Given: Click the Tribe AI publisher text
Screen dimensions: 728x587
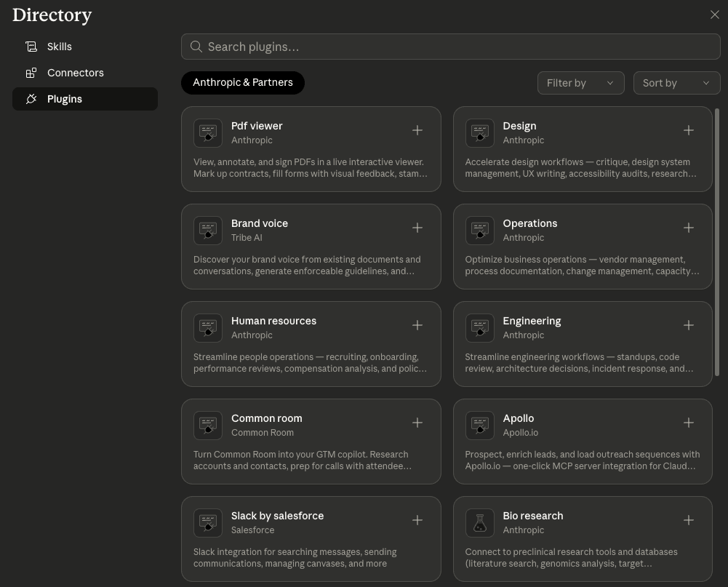Looking at the screenshot, I should tap(247, 238).
